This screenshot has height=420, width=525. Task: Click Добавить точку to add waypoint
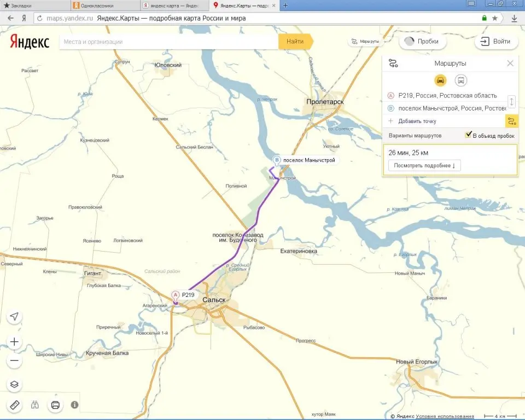(x=417, y=121)
